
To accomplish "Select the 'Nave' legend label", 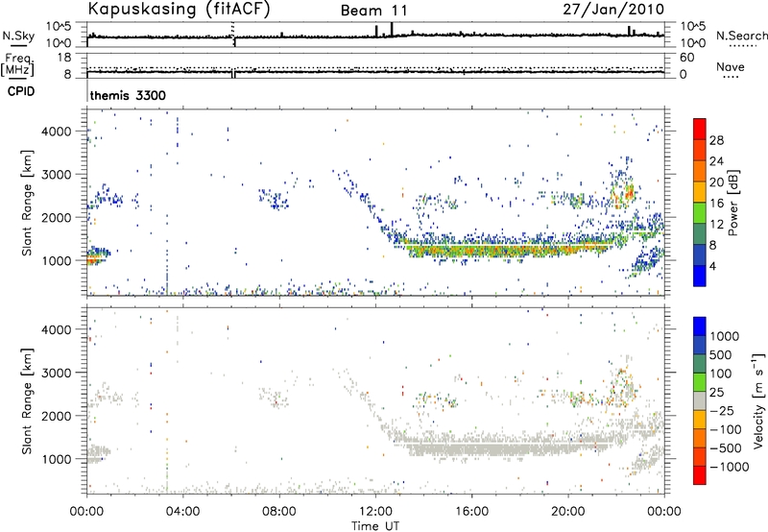I will tap(731, 66).
